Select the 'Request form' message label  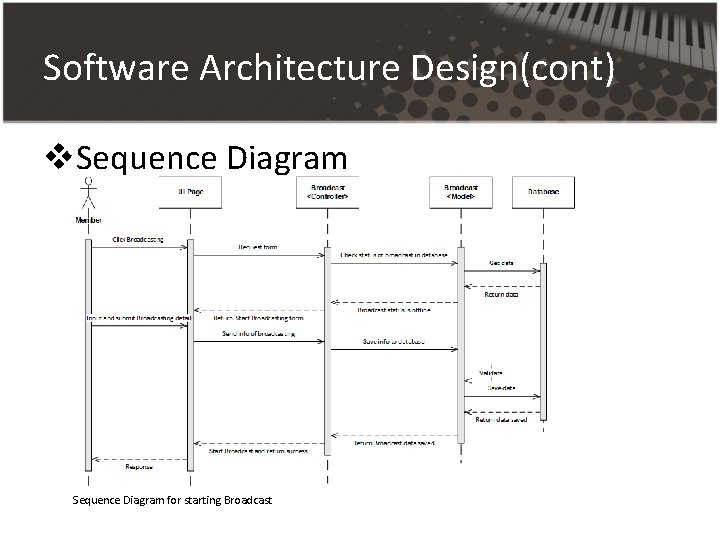pos(258,247)
